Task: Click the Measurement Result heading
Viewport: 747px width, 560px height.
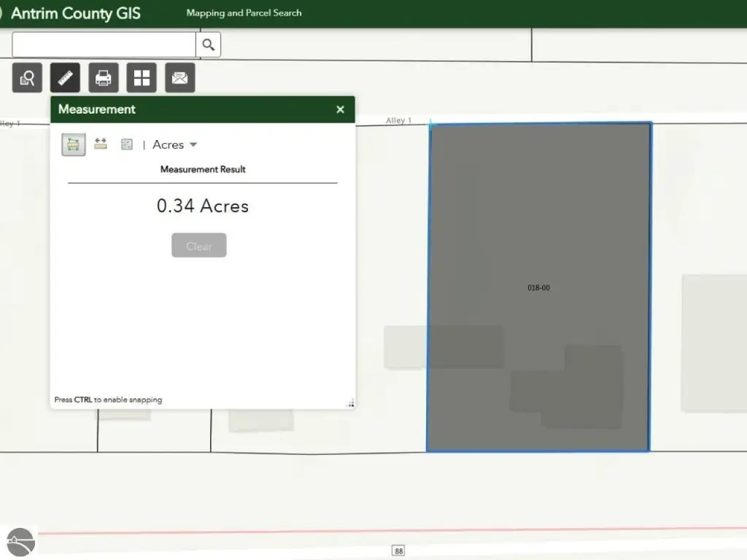Action: pyautogui.click(x=203, y=169)
